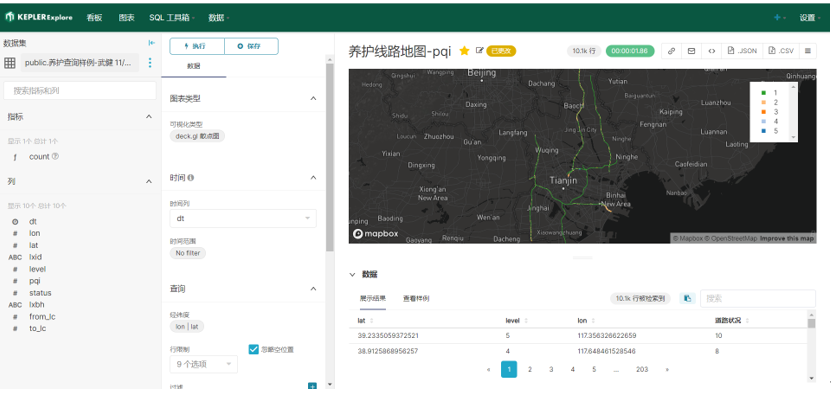This screenshot has height=400, width=831.
Task: Collapse the 列 section
Action: coord(149,181)
